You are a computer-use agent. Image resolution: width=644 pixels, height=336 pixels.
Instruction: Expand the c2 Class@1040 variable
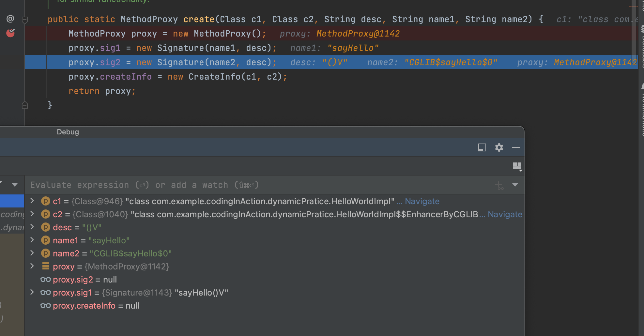click(32, 214)
